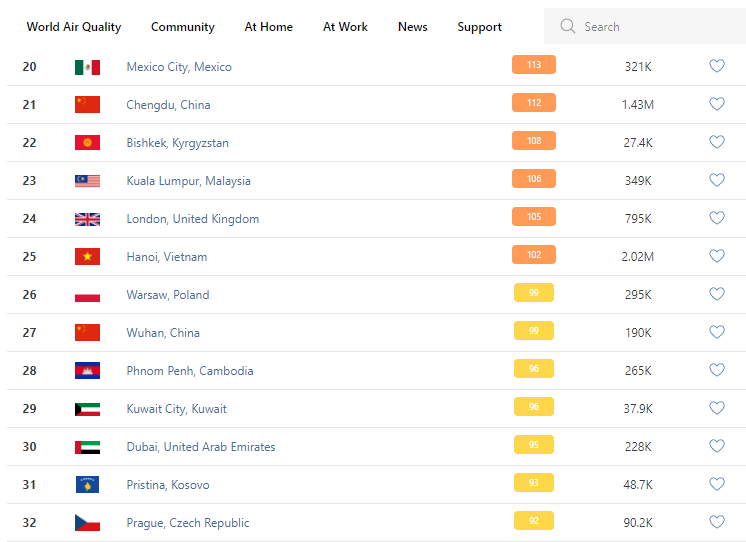The image size is (746, 542).
Task: Click the Mexico flag icon
Action: click(x=87, y=67)
